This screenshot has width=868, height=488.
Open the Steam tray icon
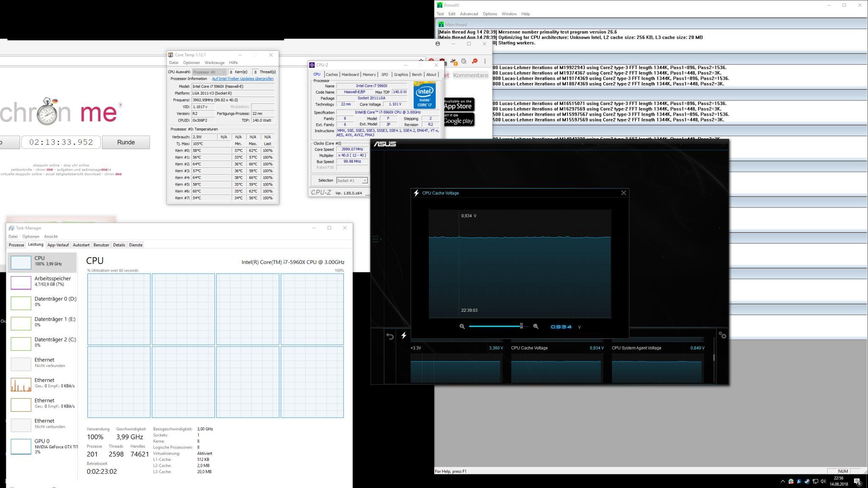click(x=807, y=481)
